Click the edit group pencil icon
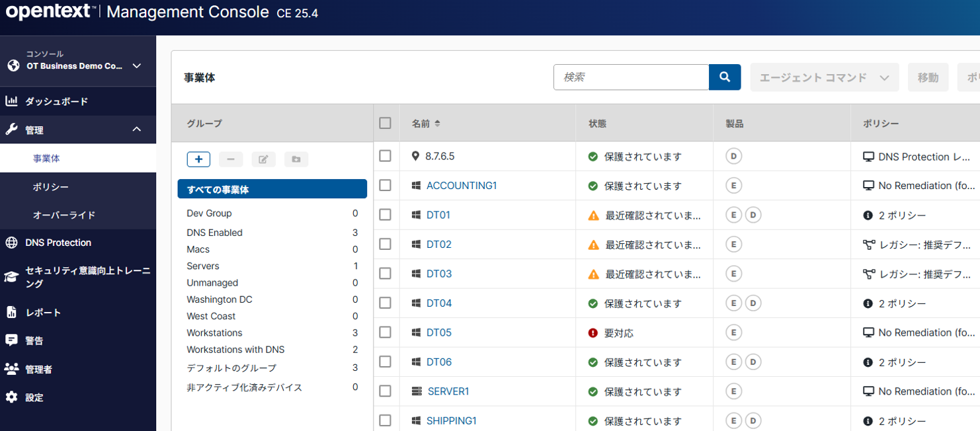Image resolution: width=980 pixels, height=431 pixels. pyautogui.click(x=263, y=159)
